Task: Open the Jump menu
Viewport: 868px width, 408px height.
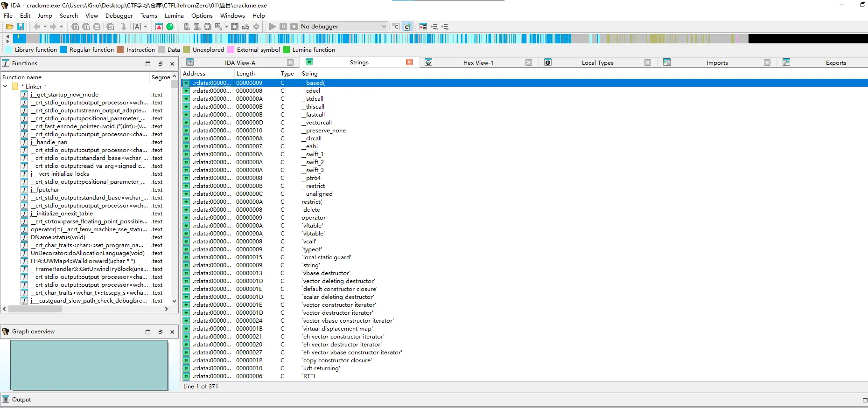Action: [x=45, y=15]
